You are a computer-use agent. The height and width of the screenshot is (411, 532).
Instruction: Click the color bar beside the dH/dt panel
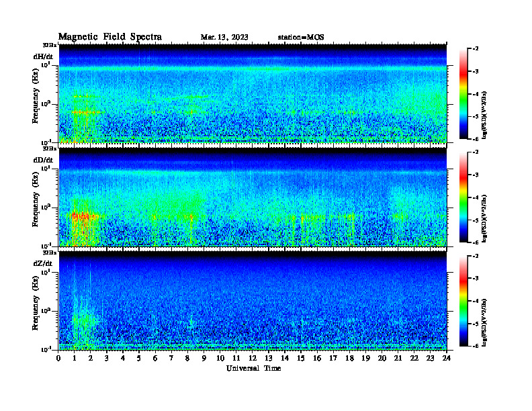[x=463, y=94]
